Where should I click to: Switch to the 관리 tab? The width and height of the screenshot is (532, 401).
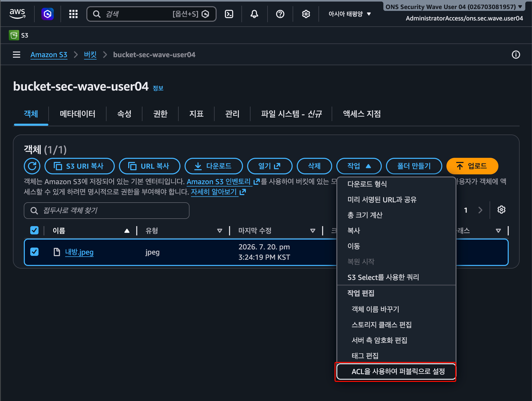point(232,114)
